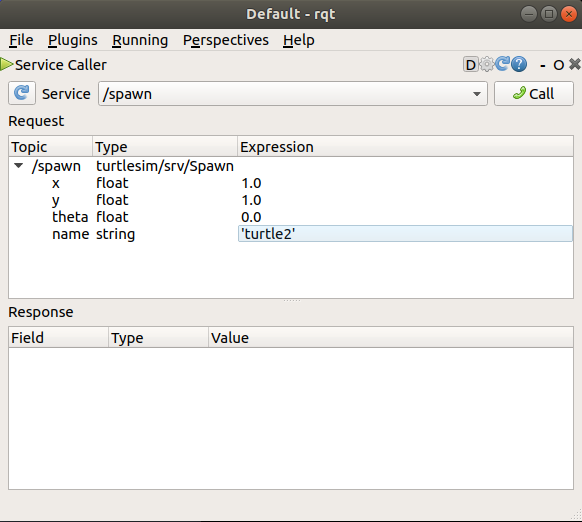This screenshot has width=582, height=522.
Task: Open the Plugins menu
Action: tap(73, 40)
